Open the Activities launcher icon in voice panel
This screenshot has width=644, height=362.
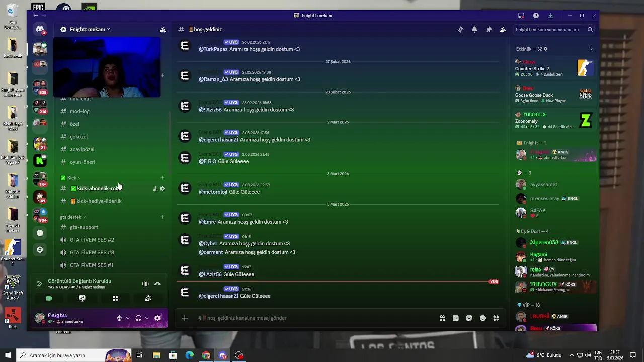click(x=115, y=298)
